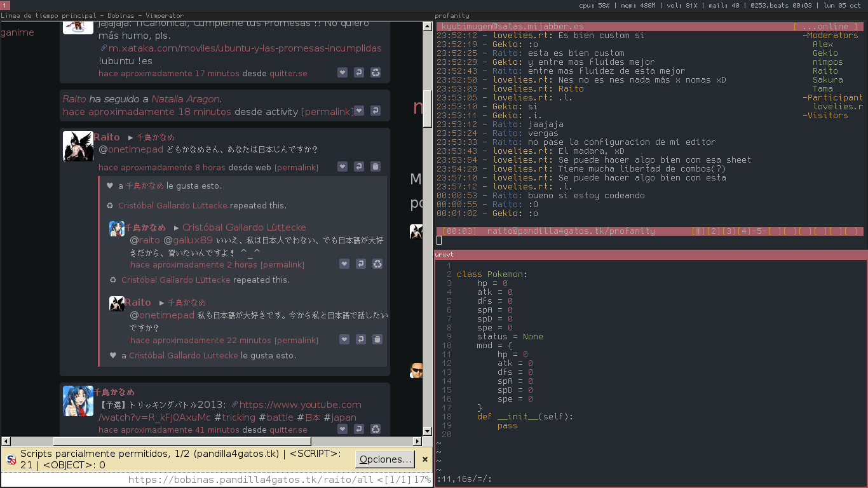The width and height of the screenshot is (868, 488).
Task: Click the 'vol: 81%' status bar entry
Action: (681, 5)
